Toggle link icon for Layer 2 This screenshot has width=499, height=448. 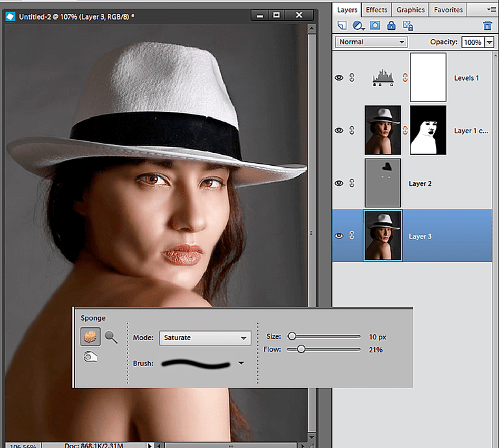(x=352, y=183)
